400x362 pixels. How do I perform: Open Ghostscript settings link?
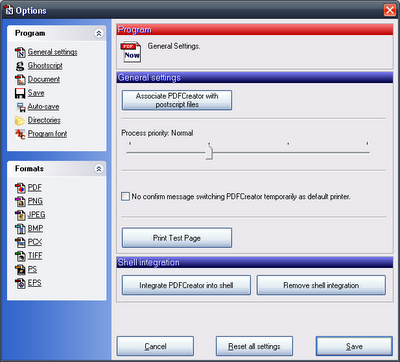point(45,66)
